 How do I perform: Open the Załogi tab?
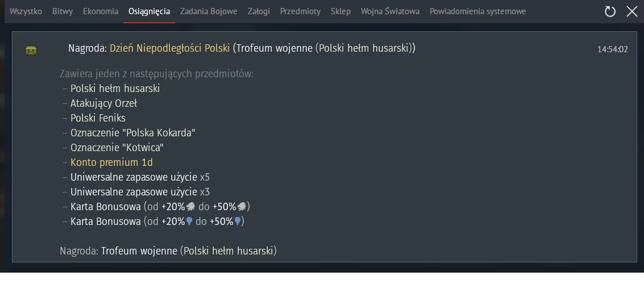coord(259,11)
